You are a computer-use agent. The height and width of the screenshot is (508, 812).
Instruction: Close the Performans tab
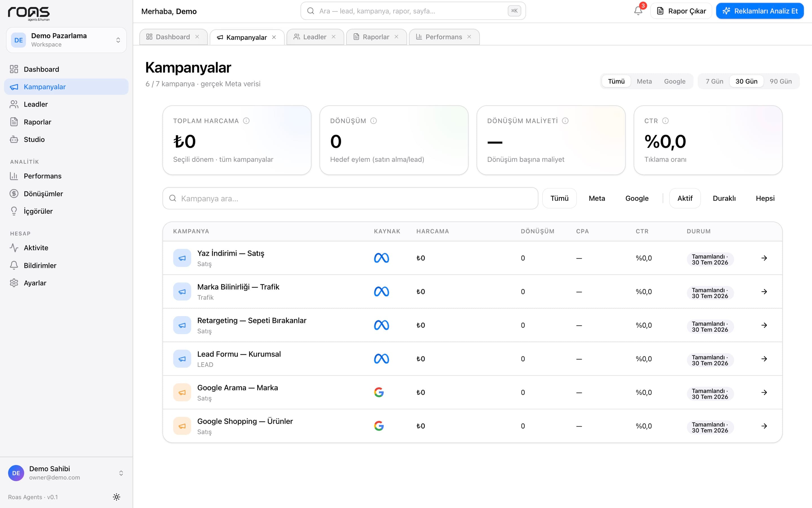[x=469, y=37]
